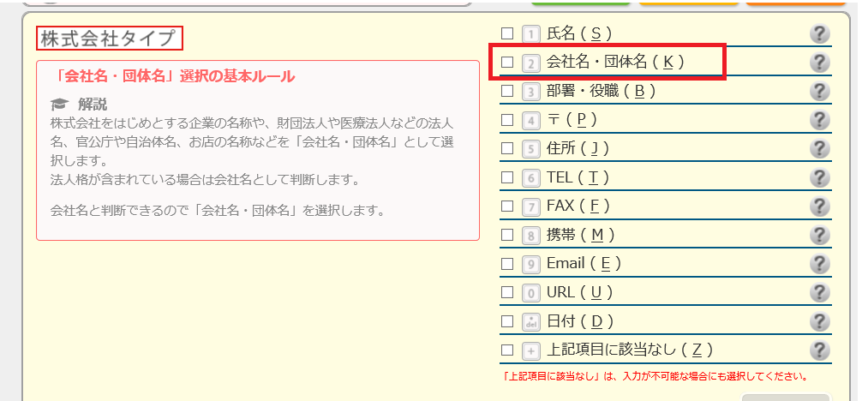Show help for 住所 field
This screenshot has height=401, width=868.
820,148
